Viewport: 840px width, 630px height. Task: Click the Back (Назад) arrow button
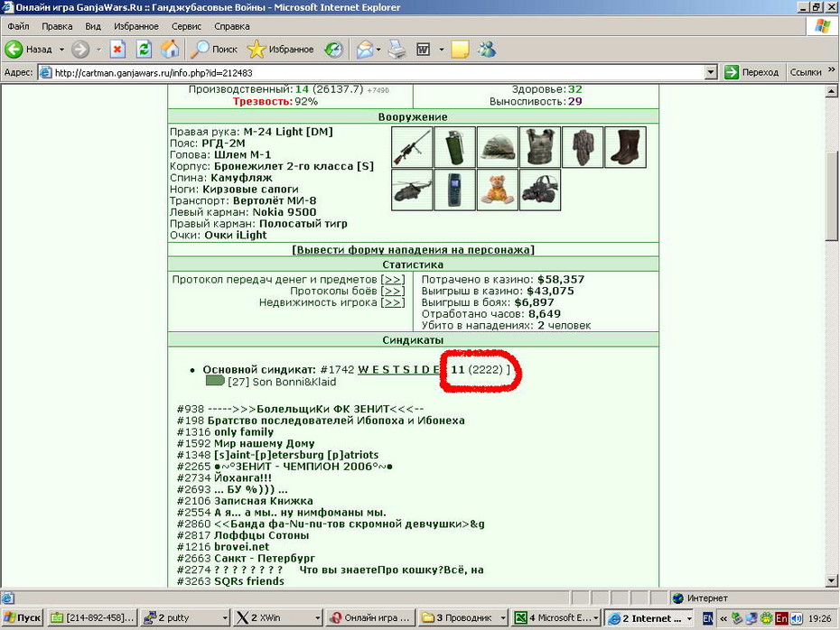[28, 50]
